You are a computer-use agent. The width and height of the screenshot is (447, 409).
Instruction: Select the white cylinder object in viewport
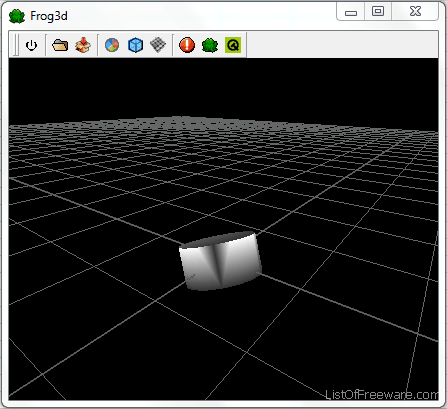coord(220,261)
